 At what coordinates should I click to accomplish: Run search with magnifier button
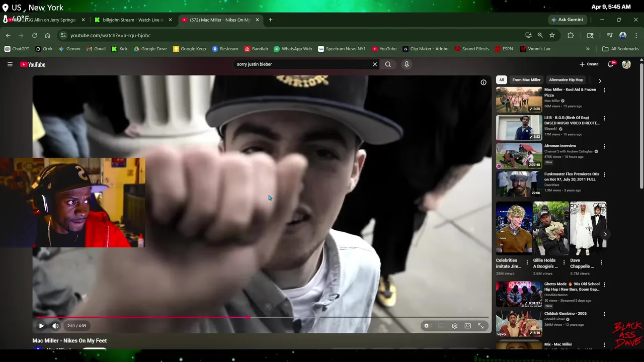click(388, 64)
